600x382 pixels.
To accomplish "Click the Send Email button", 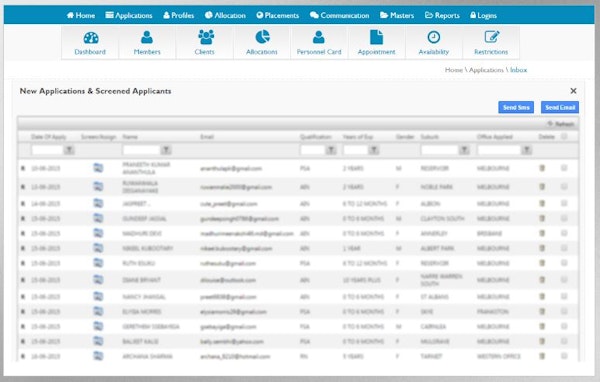I will tap(560, 107).
